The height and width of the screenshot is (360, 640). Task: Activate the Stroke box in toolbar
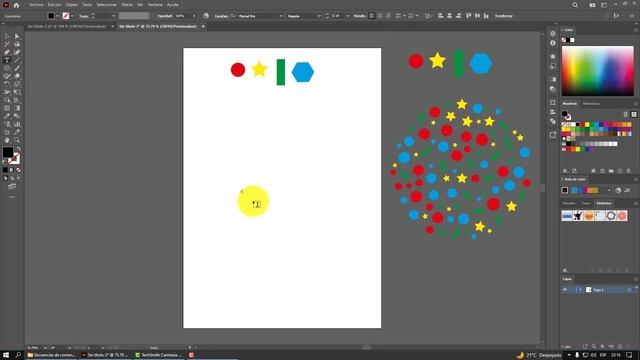(15, 159)
